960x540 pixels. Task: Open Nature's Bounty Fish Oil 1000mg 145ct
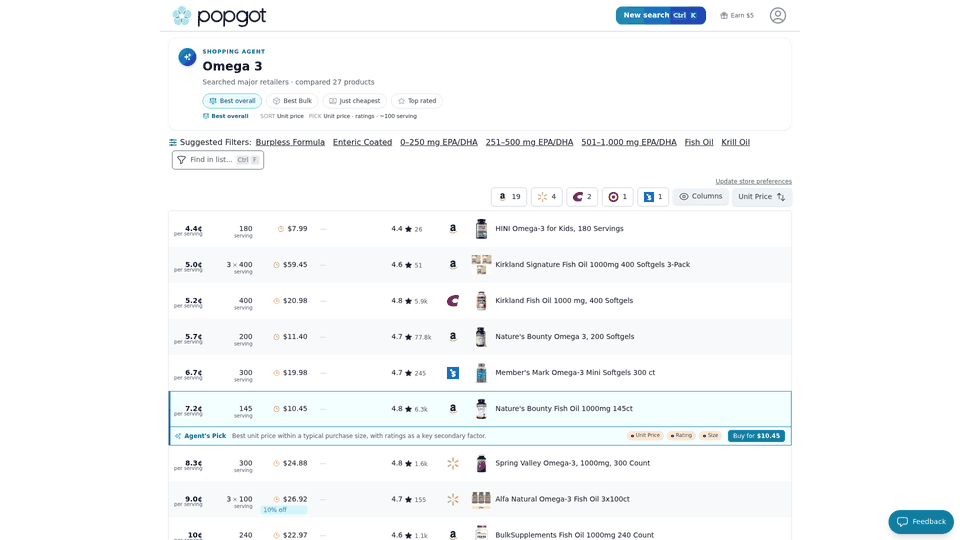coord(564,408)
